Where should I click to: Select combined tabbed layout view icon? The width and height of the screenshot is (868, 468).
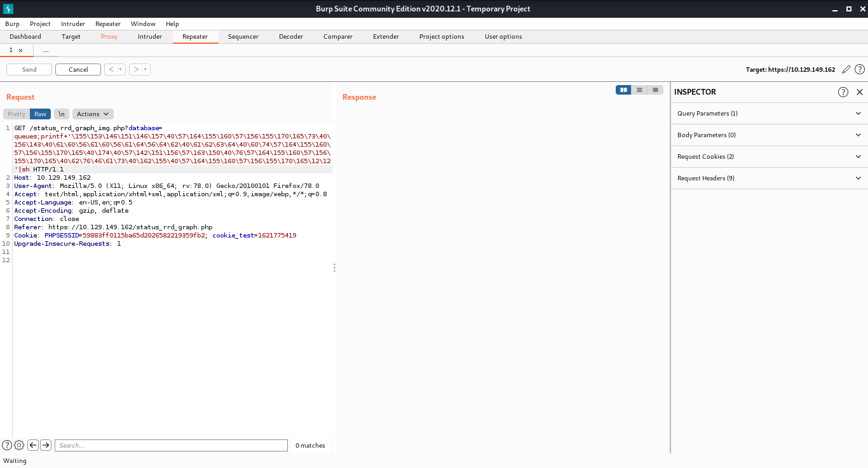[655, 90]
